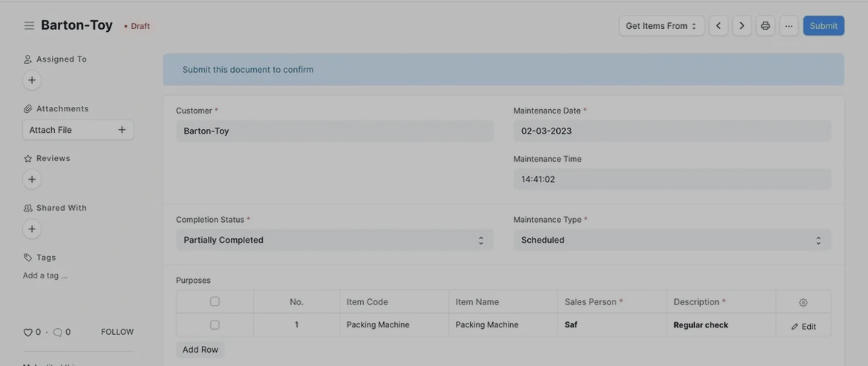Image resolution: width=868 pixels, height=366 pixels.
Task: Like the document with heart icon
Action: (28, 333)
